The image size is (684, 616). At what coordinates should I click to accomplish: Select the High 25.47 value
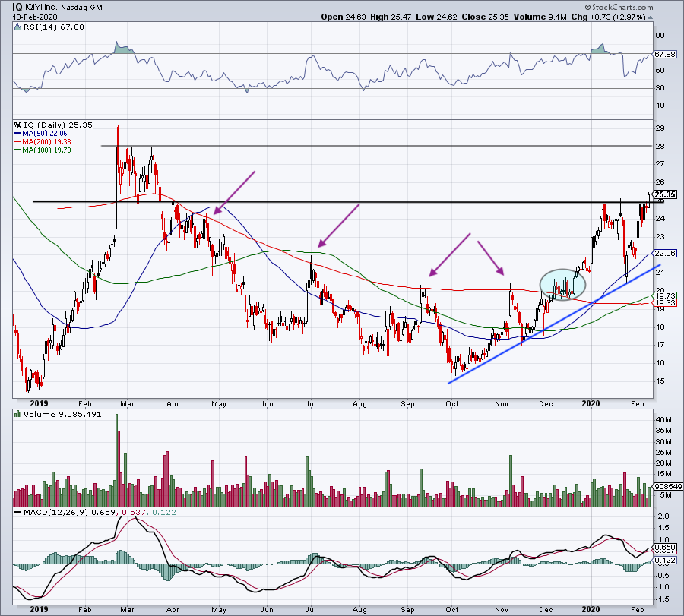[x=391, y=17]
